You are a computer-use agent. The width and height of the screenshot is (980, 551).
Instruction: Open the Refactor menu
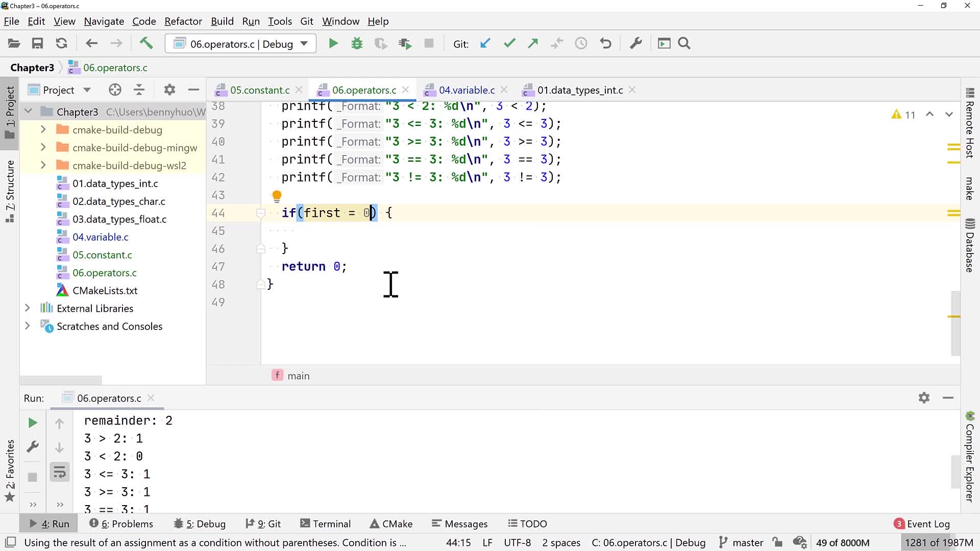(x=183, y=21)
